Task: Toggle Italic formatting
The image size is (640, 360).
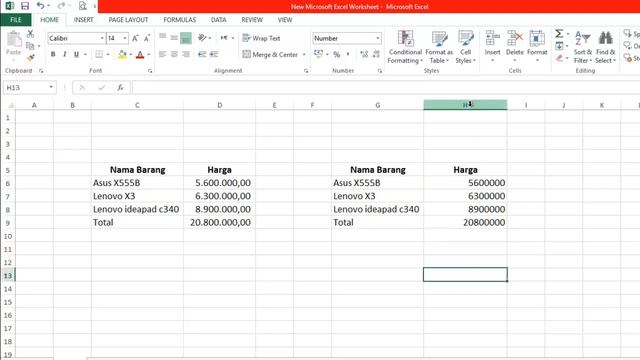Action: (x=64, y=54)
